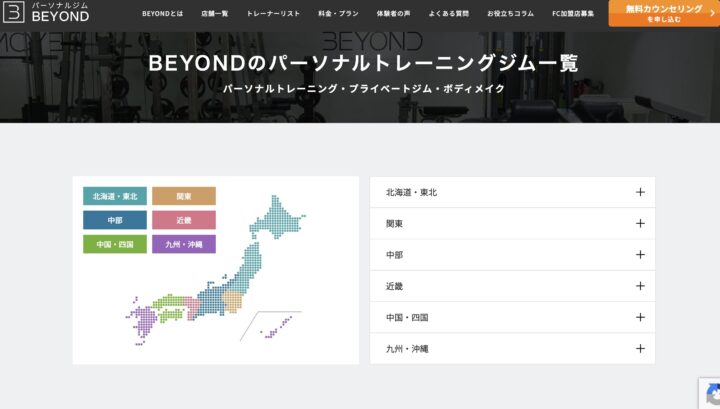Open the お役立ちコラム menu item
The image size is (720, 409).
tap(511, 14)
